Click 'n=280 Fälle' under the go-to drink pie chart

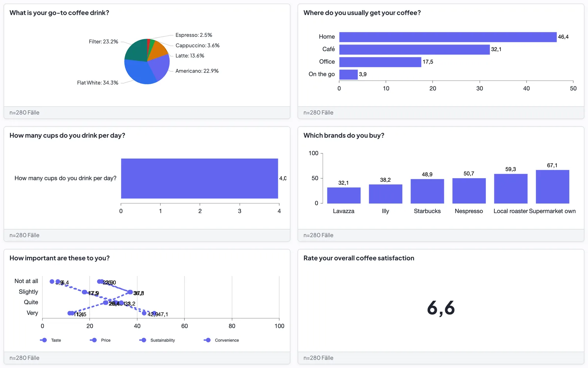[x=24, y=113]
